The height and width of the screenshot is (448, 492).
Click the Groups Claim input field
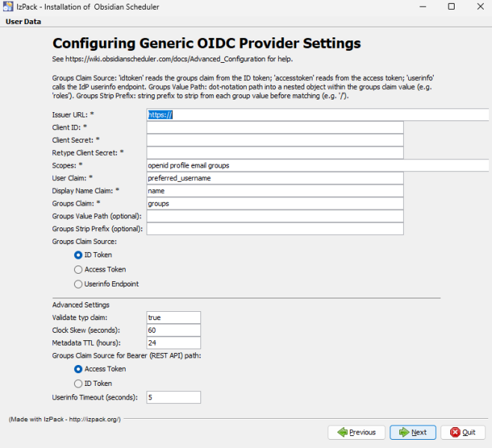coord(275,203)
